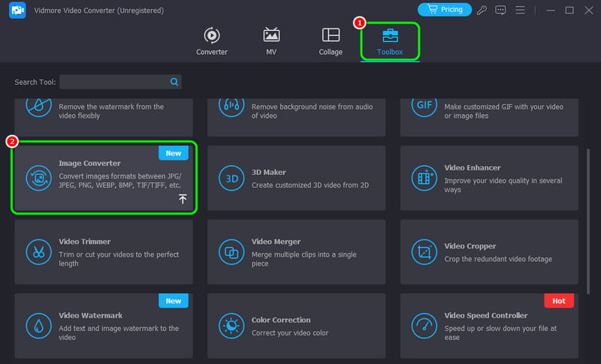This screenshot has width=601, height=364.
Task: Open the feedback chat bubble icon
Action: pos(501,10)
